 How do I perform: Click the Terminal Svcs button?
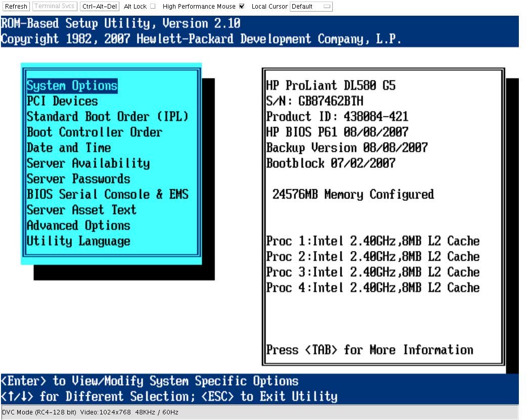point(55,7)
